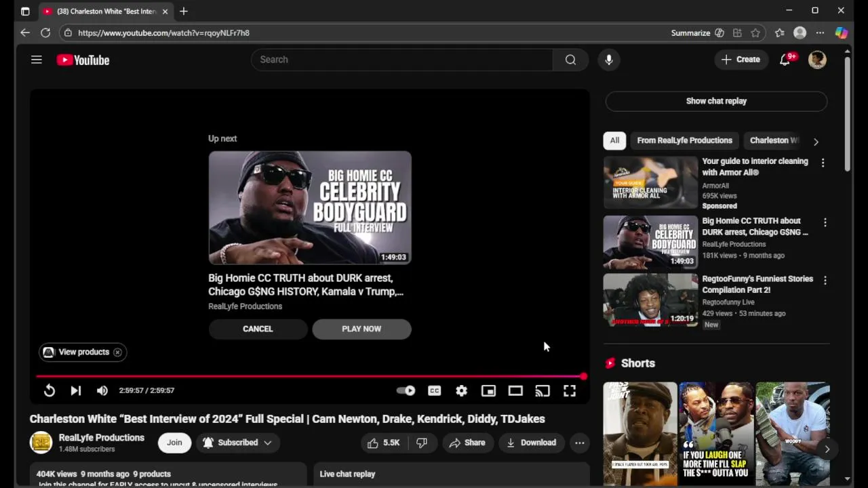Seek on the red progress bar
Viewport: 868px width, 488px height.
pyautogui.click(x=310, y=376)
